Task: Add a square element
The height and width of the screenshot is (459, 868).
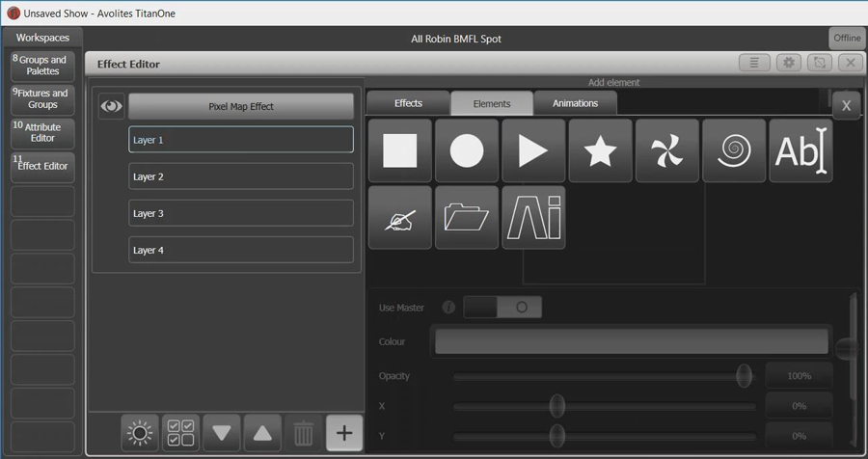Action: pyautogui.click(x=399, y=150)
